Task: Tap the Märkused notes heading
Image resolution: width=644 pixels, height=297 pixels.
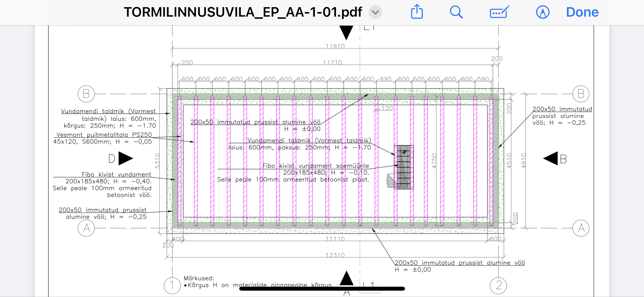Action: (199, 278)
